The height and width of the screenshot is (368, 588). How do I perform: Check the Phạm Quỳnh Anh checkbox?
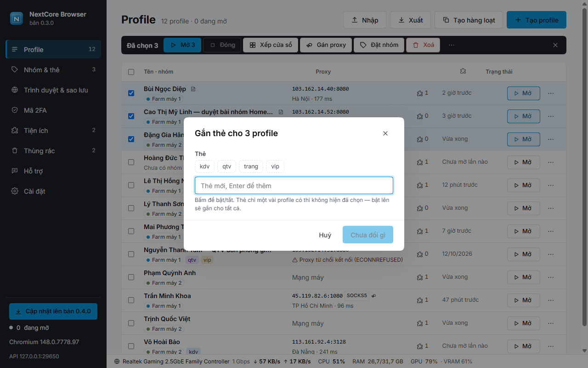coord(131,277)
